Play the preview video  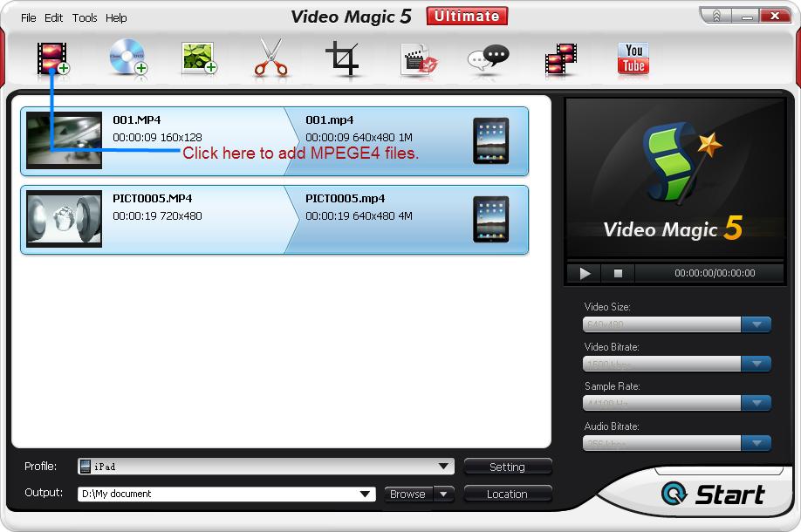click(585, 273)
